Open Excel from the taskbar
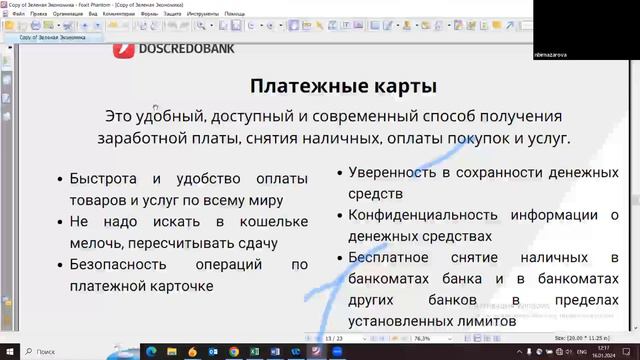 point(255,351)
